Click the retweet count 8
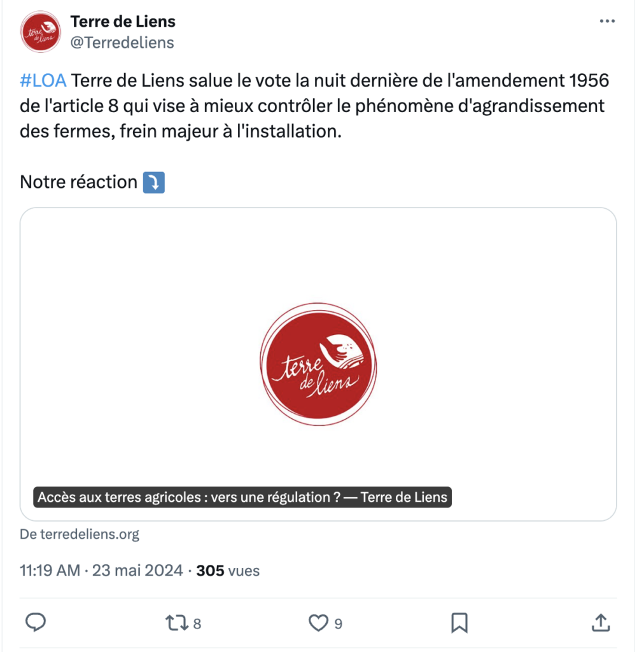The image size is (644, 652). 197,623
